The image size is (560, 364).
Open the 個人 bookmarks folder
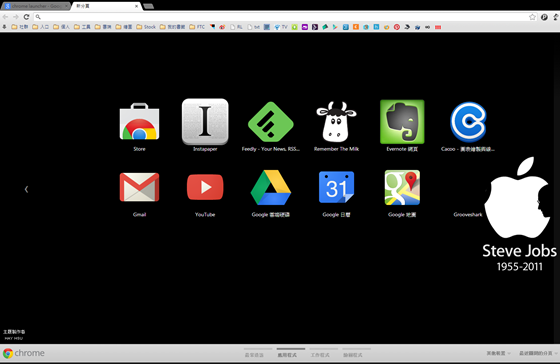point(61,27)
